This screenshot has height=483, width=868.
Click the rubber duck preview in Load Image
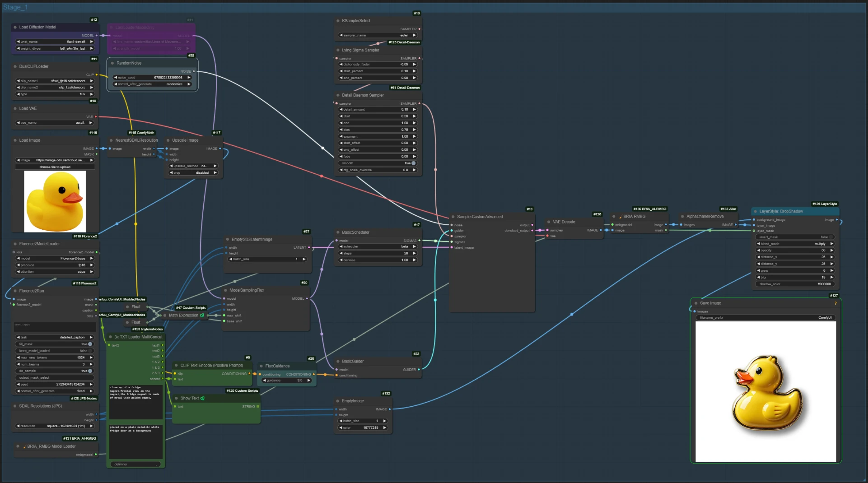tap(55, 201)
